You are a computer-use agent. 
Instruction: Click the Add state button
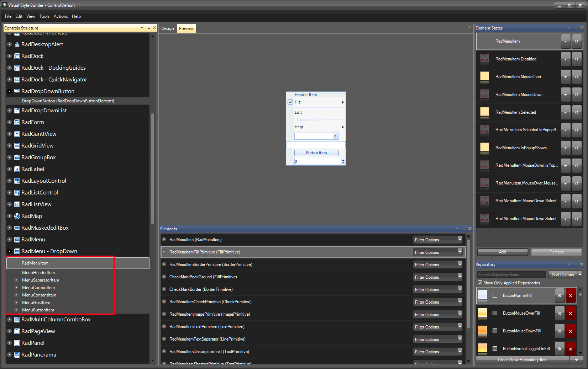[x=503, y=252]
